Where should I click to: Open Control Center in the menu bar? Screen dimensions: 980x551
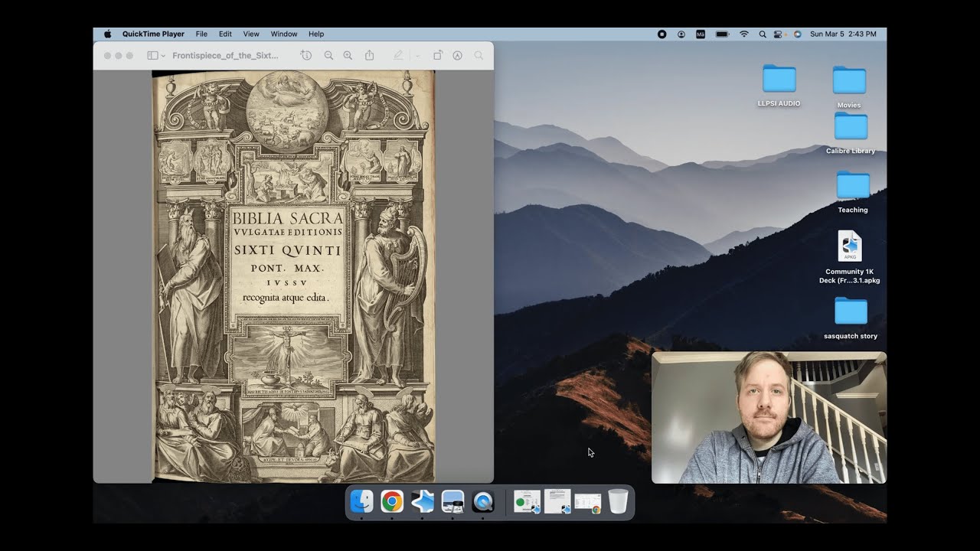pos(779,34)
